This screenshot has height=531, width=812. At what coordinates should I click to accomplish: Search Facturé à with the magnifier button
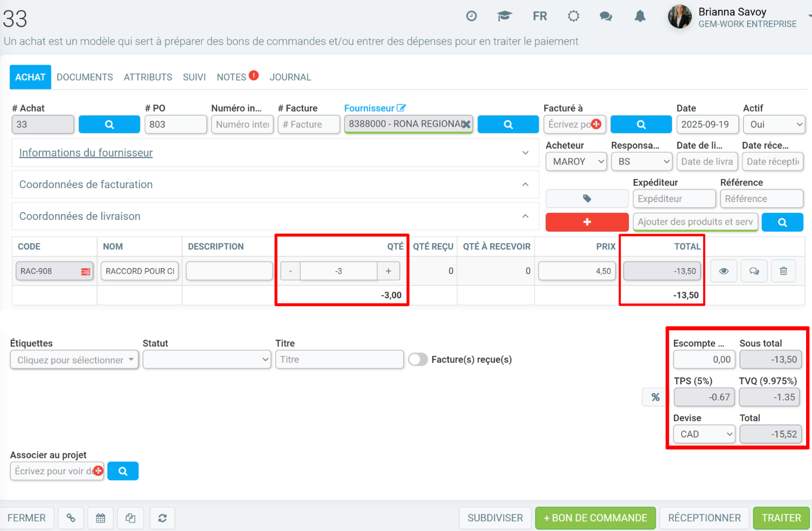click(x=641, y=124)
